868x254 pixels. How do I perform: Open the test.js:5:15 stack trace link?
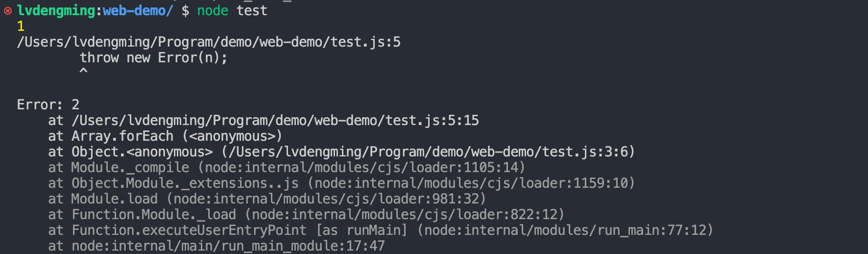point(275,121)
